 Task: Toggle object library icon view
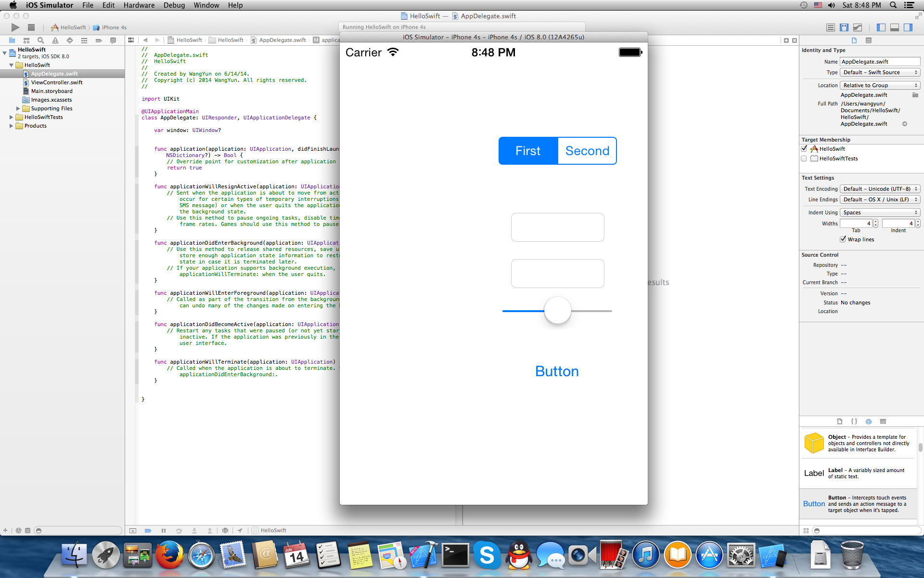point(806,530)
